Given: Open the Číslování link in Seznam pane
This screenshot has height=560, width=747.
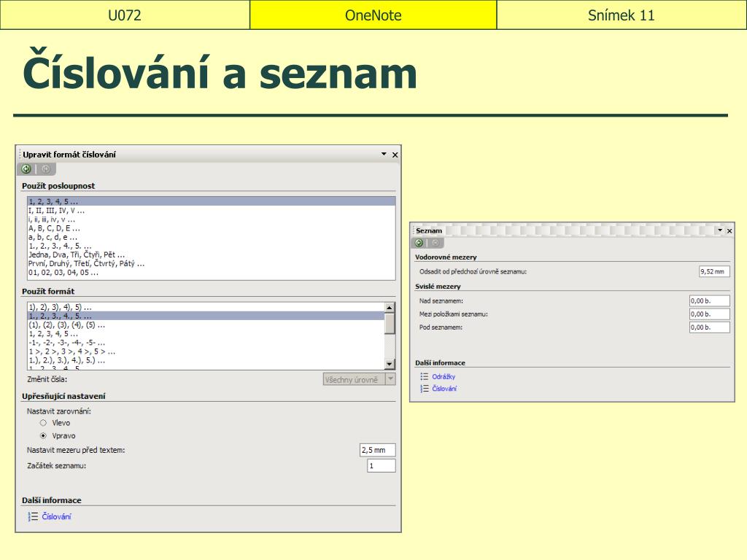Looking at the screenshot, I should coord(444,389).
